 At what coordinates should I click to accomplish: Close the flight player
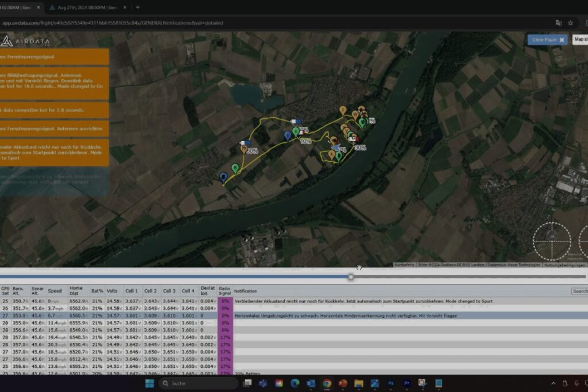(x=547, y=40)
